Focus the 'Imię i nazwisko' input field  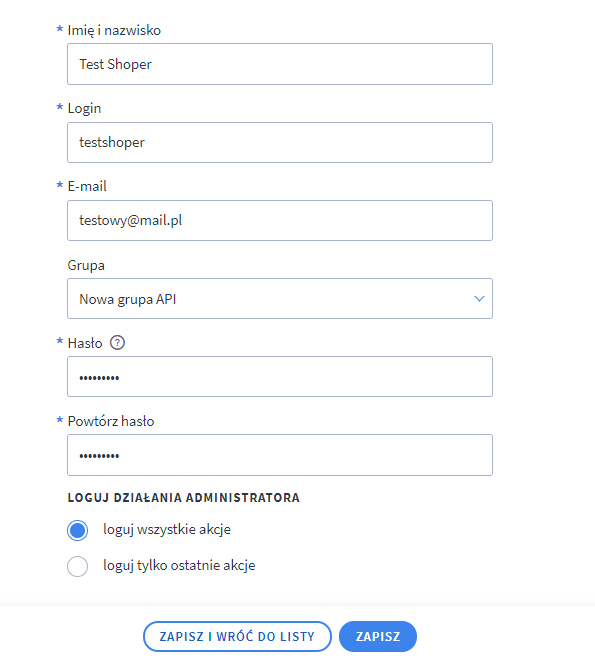point(280,64)
